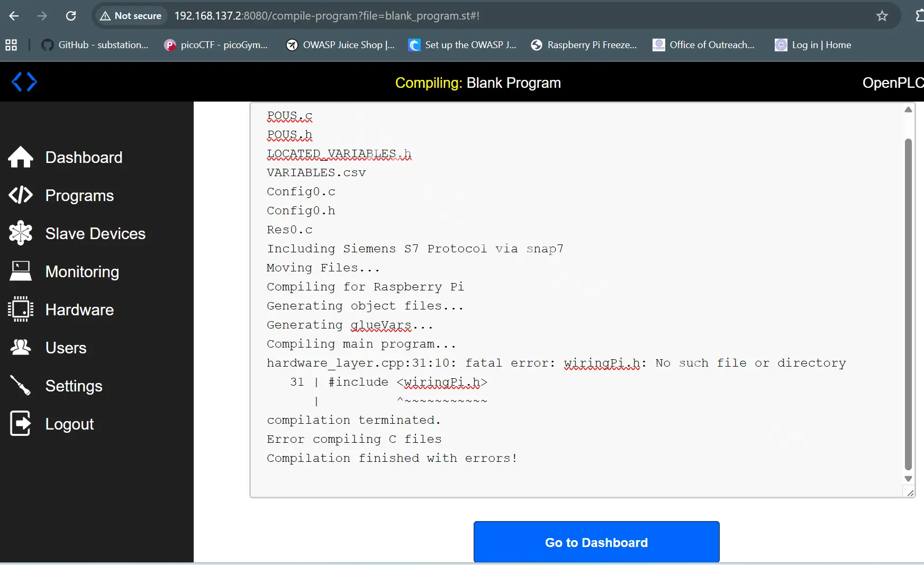Open Hardware in sidebar
The width and height of the screenshot is (924, 565).
(x=79, y=309)
